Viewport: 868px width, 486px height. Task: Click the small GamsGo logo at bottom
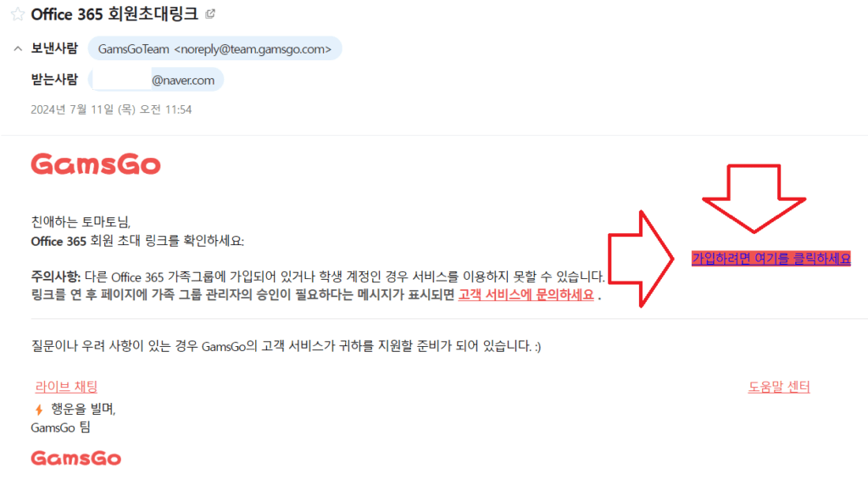75,458
